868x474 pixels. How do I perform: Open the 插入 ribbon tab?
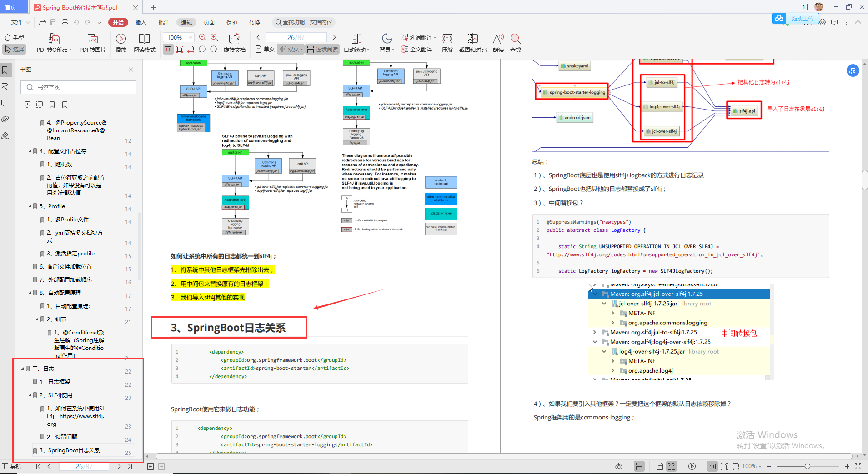[x=141, y=22]
